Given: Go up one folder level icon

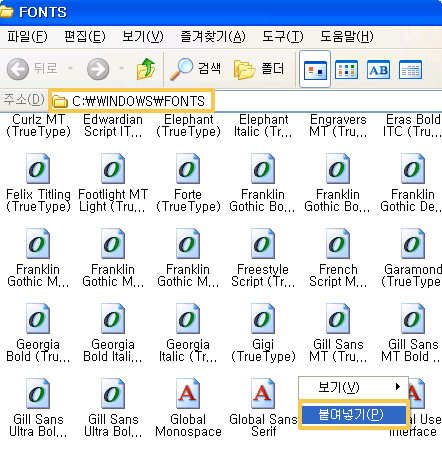Looking at the screenshot, I should tap(146, 69).
